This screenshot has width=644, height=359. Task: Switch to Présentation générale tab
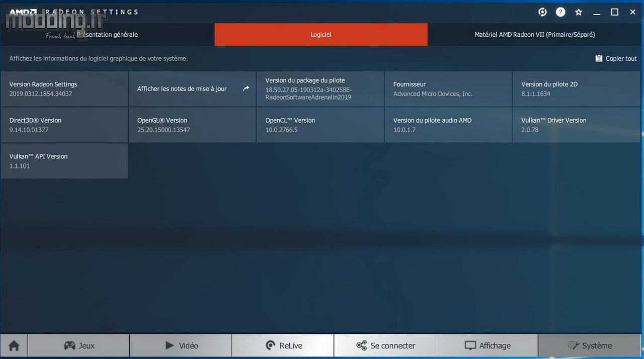107,35
